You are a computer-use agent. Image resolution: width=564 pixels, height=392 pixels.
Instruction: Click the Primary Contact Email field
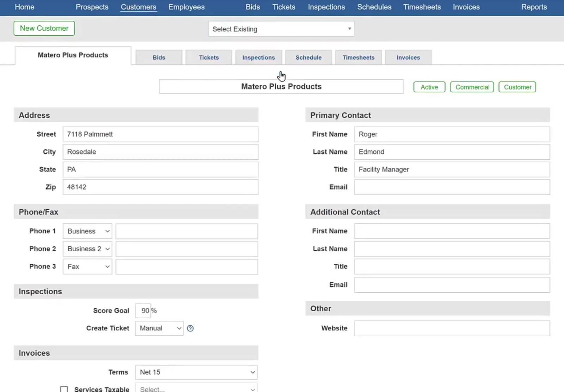tap(452, 187)
